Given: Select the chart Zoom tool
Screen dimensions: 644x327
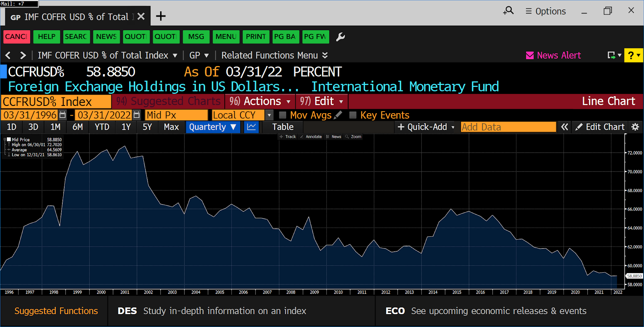Looking at the screenshot, I should pyautogui.click(x=353, y=137).
